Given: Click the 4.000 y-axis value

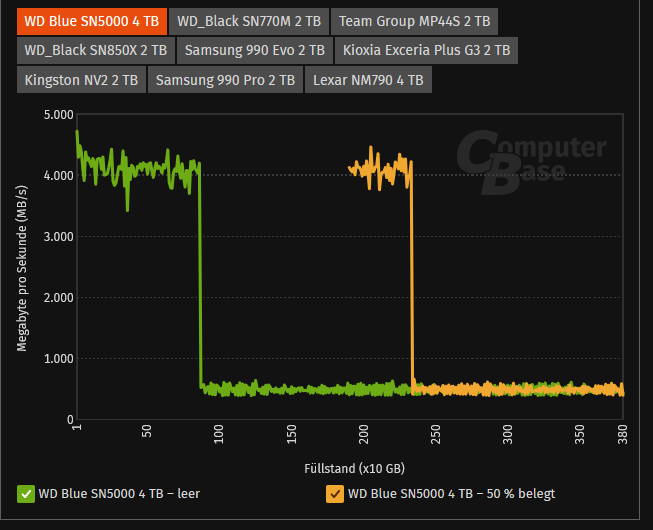Looking at the screenshot, I should pyautogui.click(x=59, y=176).
